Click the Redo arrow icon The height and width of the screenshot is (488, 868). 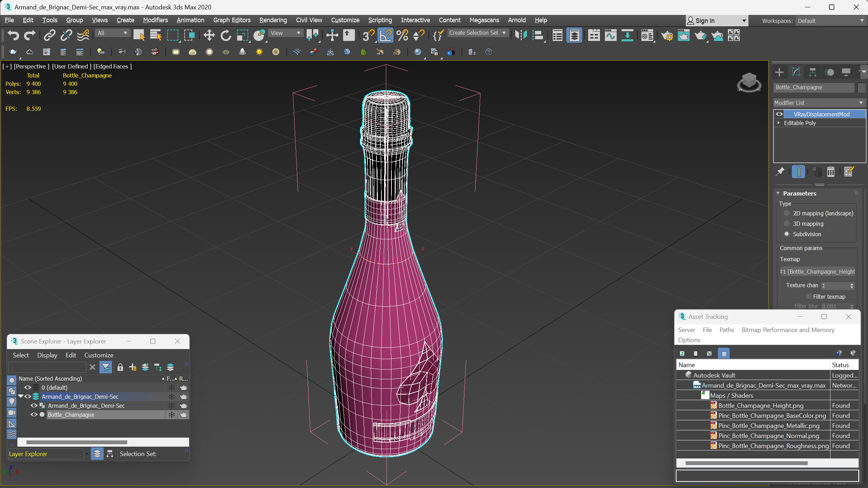(x=30, y=35)
